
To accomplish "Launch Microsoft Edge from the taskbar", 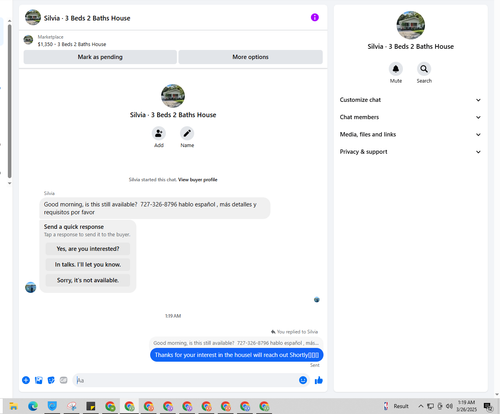I will click(33, 406).
